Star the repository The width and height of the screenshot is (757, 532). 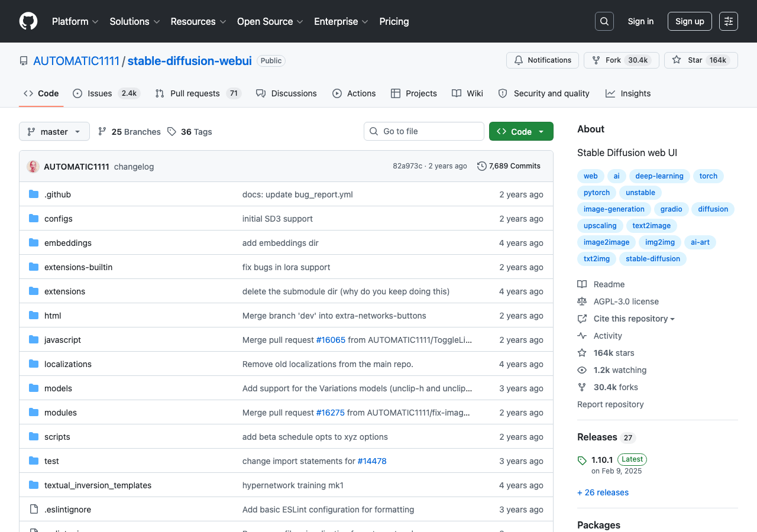[x=701, y=60]
